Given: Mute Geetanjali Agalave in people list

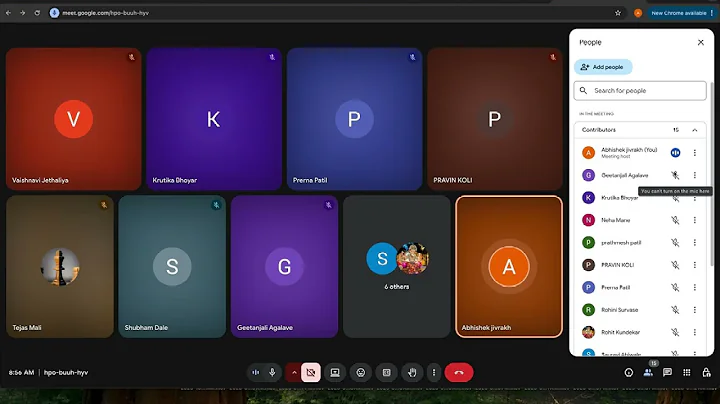Looking at the screenshot, I should tap(675, 175).
